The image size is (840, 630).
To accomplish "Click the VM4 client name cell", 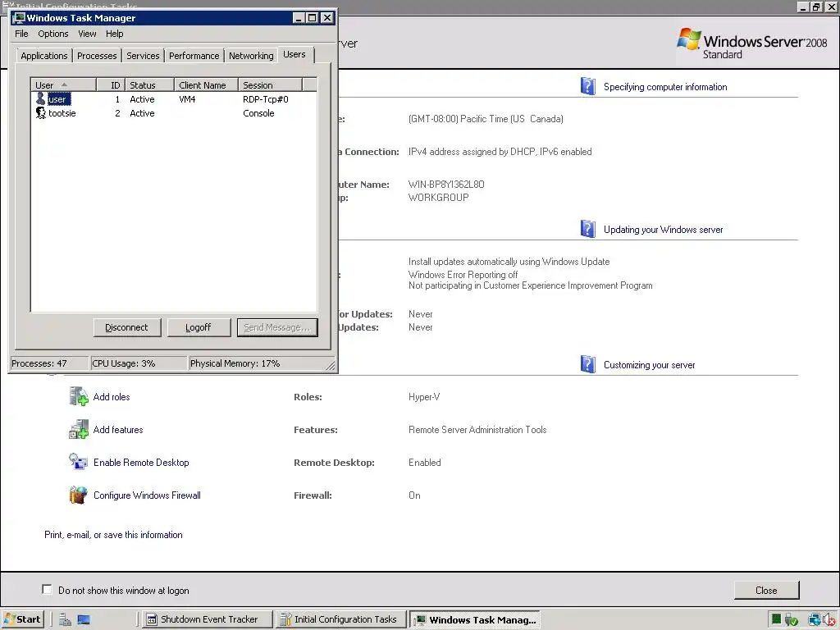I will coord(187,99).
